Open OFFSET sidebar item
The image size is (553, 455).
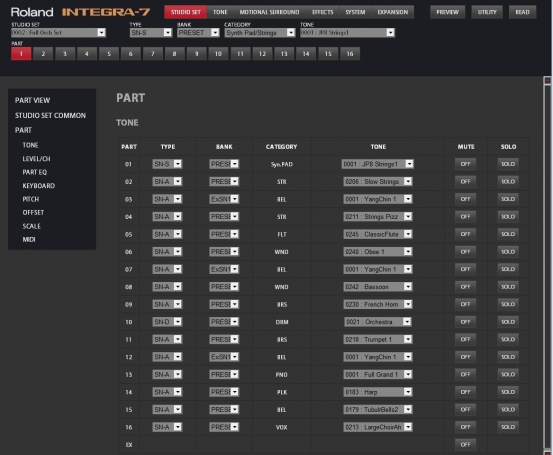[x=33, y=212]
